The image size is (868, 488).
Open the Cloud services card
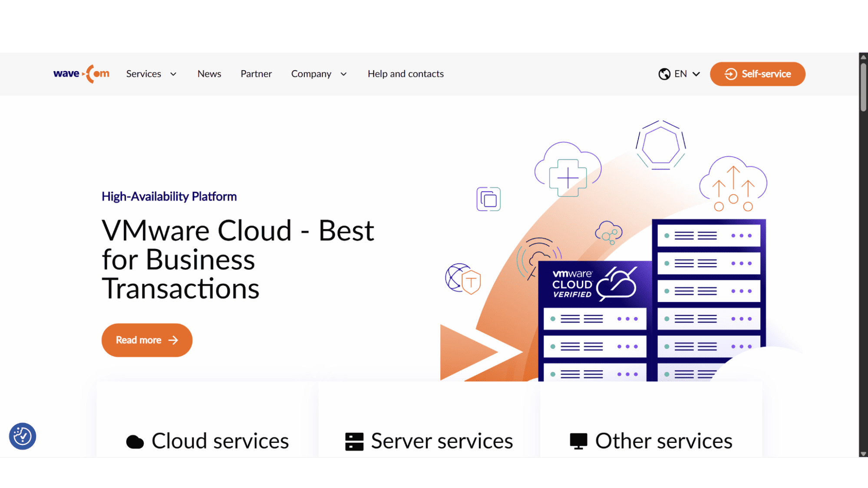coord(208,420)
